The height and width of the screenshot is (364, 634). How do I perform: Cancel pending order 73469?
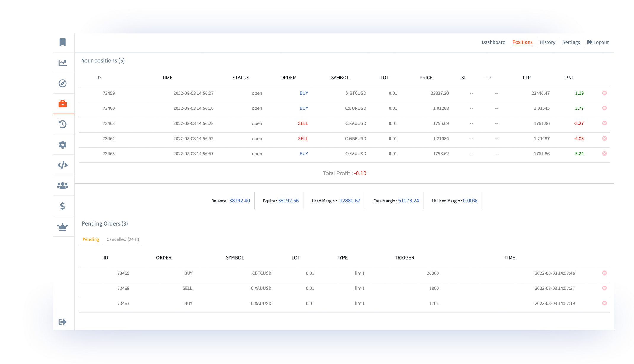[604, 273]
